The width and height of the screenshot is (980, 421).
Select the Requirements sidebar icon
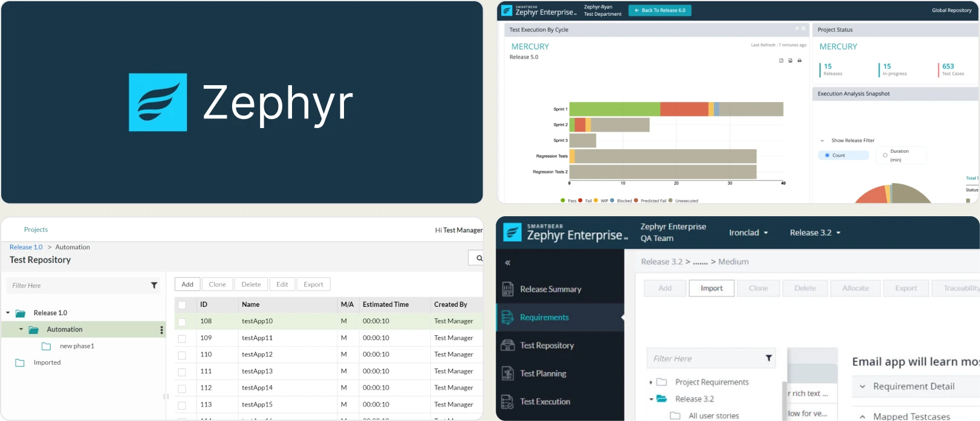508,317
